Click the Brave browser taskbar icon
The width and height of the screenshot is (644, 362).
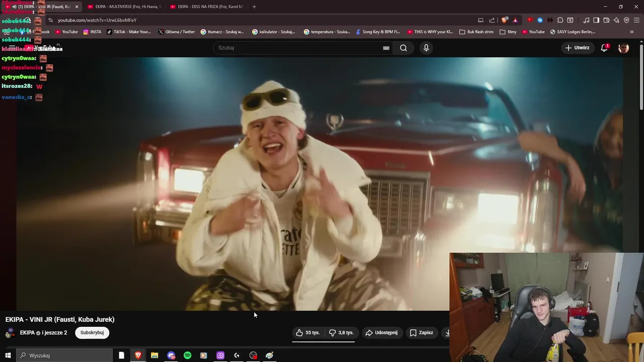pyautogui.click(x=138, y=355)
